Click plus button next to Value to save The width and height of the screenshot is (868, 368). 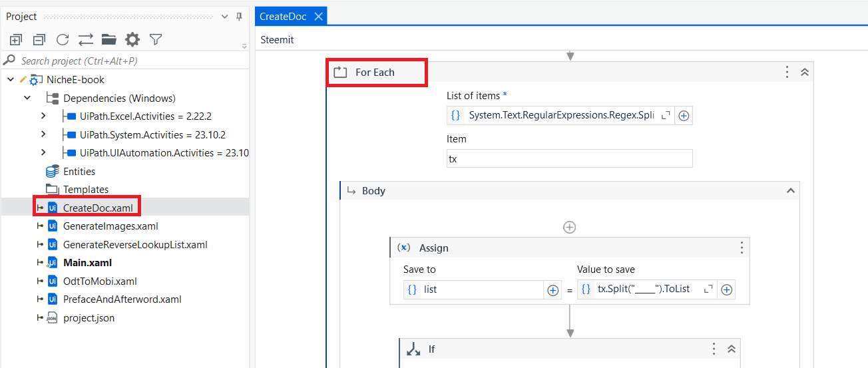(x=727, y=289)
